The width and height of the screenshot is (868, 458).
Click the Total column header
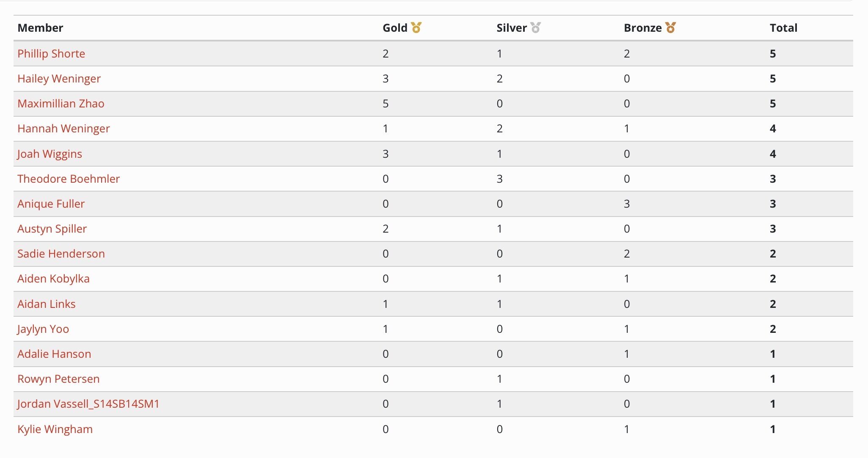(x=783, y=28)
